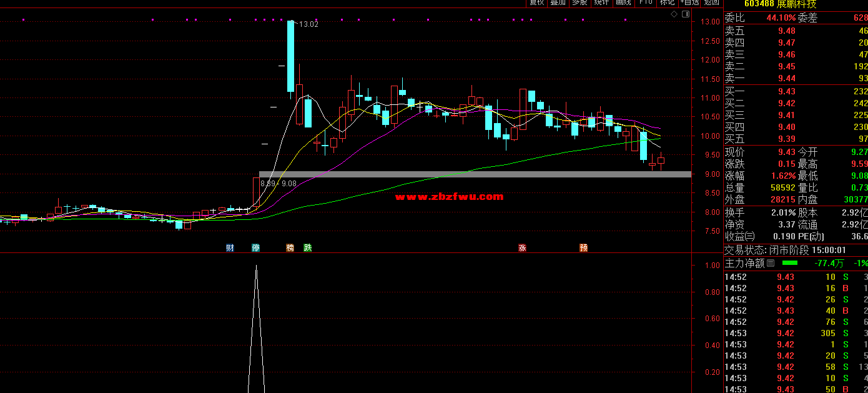This screenshot has height=393, width=868.
Task: Click the 复权 toolbar button
Action: (x=537, y=2)
